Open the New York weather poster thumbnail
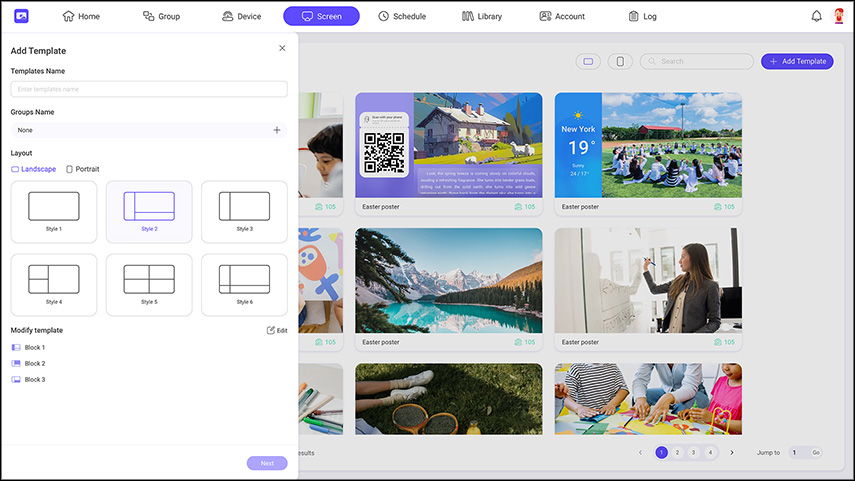Viewport: 855px width, 481px height. [648, 145]
